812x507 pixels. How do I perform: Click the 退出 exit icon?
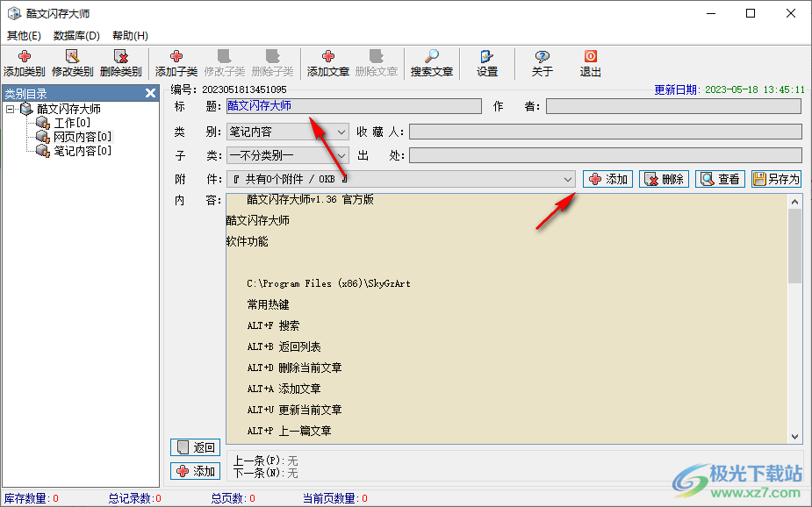point(591,64)
